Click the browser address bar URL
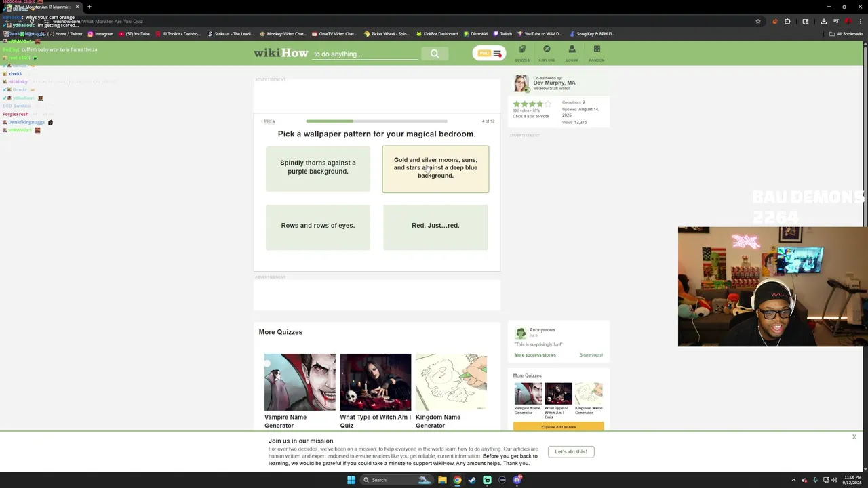 [98, 21]
